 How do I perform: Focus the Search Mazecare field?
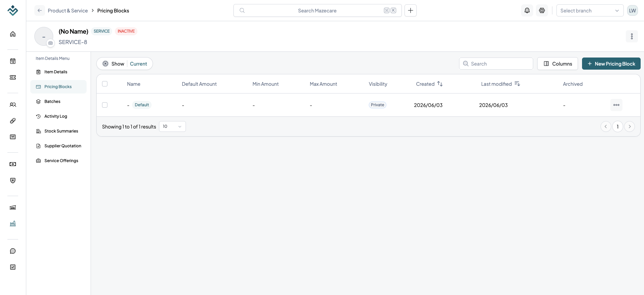(x=318, y=10)
